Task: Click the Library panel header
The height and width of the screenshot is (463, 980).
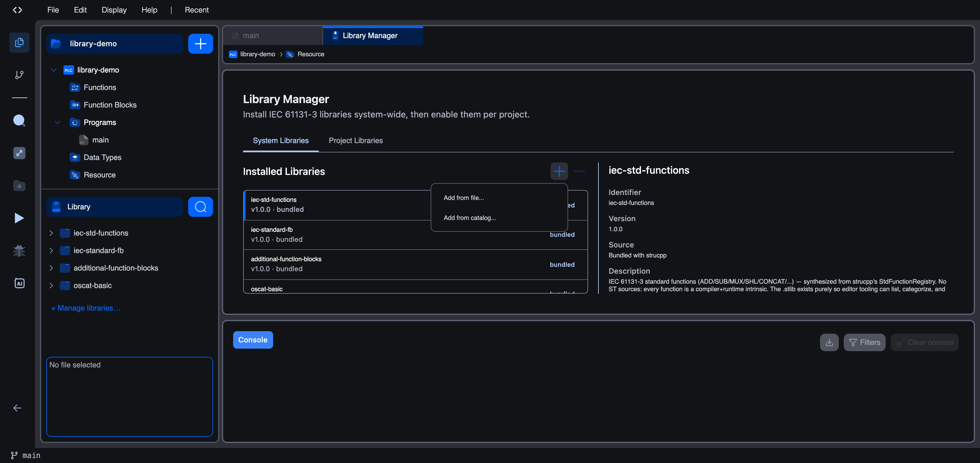Action: click(x=114, y=207)
